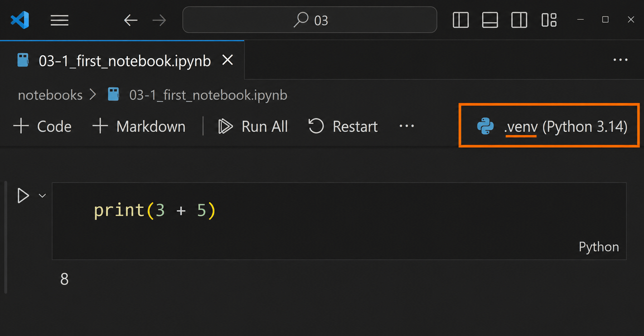Open the hamburger application menu
Viewport: 644px width, 336px height.
pos(60,20)
